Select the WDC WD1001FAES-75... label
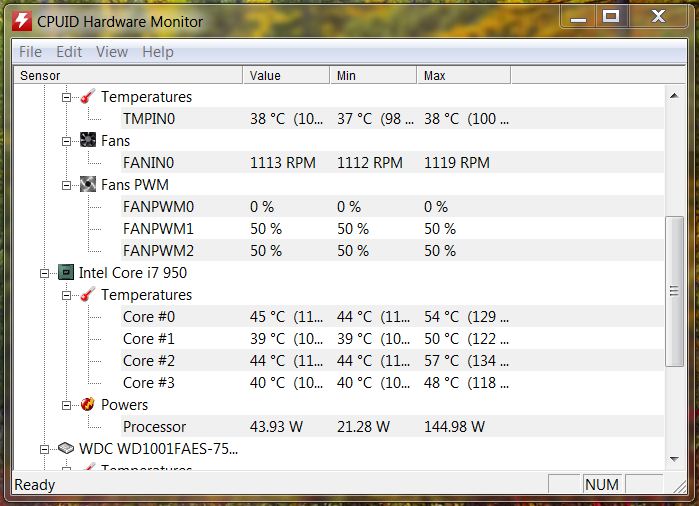Image resolution: width=699 pixels, height=506 pixels. point(158,448)
